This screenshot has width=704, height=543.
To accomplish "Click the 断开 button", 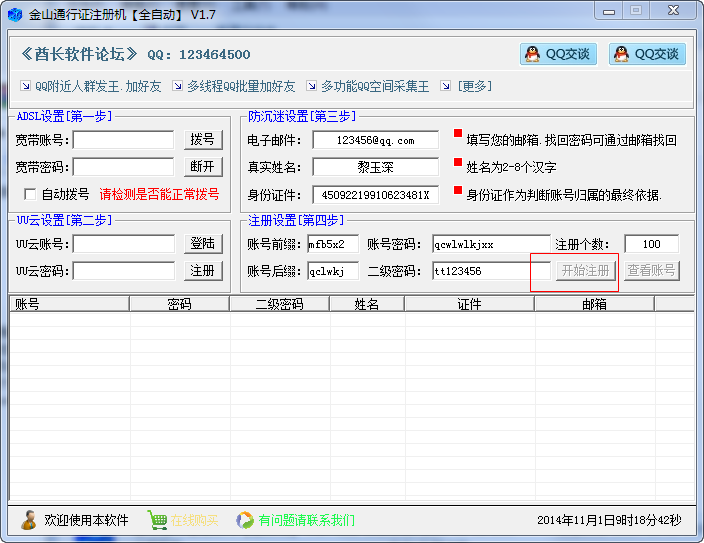I will 203,167.
